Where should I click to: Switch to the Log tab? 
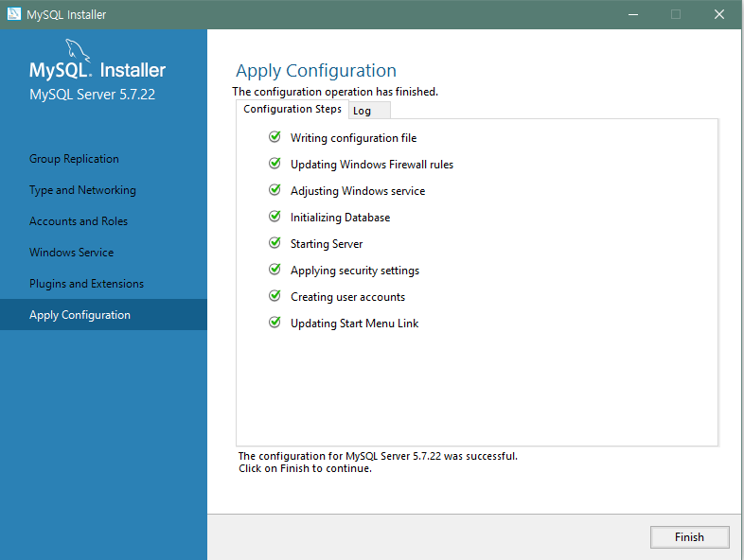(369, 111)
